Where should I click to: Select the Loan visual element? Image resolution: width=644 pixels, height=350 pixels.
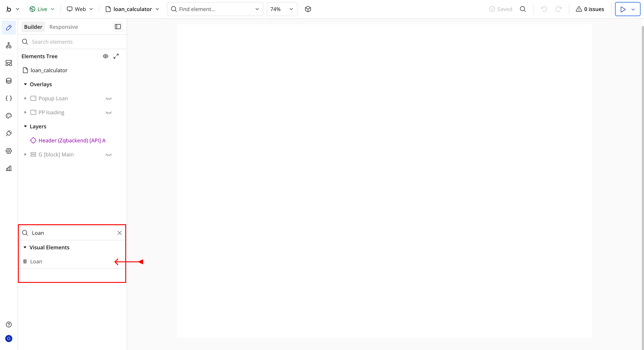coord(36,261)
